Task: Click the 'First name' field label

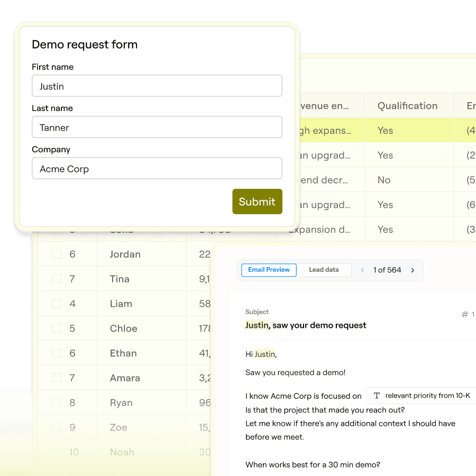Action: pyautogui.click(x=52, y=67)
